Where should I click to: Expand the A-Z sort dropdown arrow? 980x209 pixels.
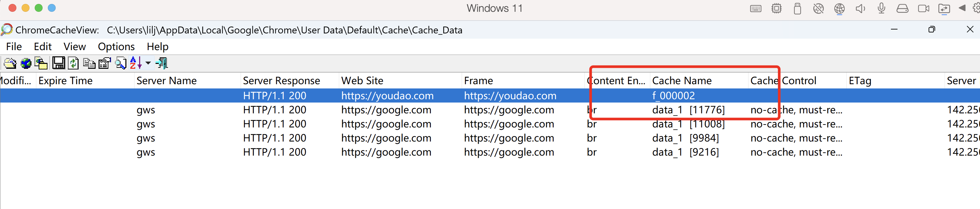tap(148, 63)
